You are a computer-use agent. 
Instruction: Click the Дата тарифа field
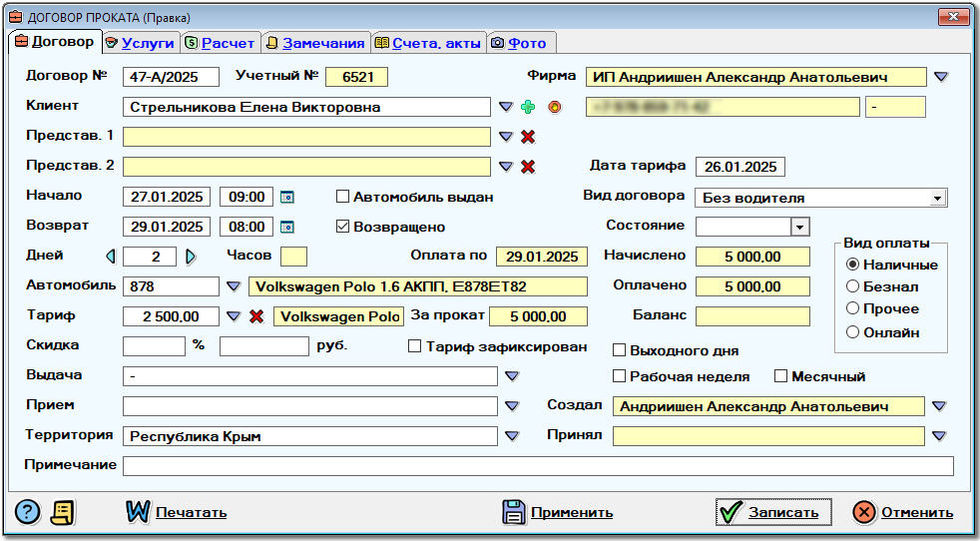pos(740,167)
